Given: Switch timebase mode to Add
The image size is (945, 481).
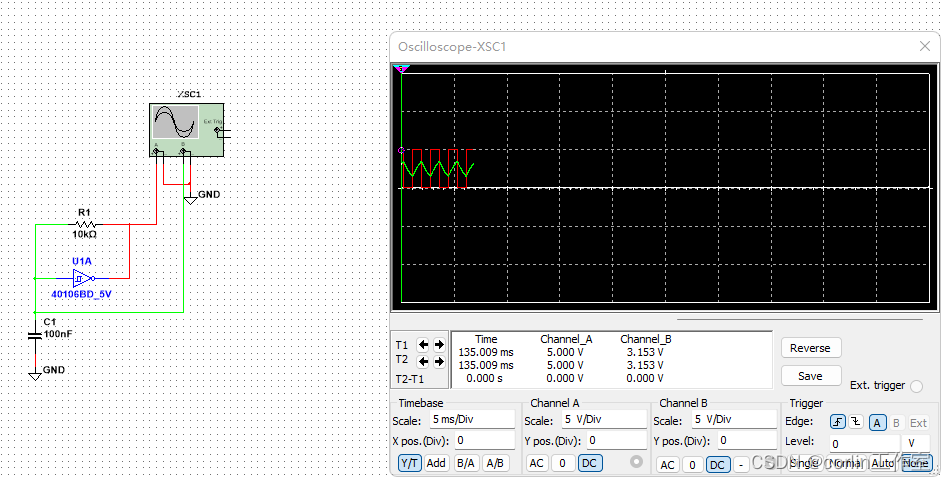Looking at the screenshot, I should pos(436,463).
